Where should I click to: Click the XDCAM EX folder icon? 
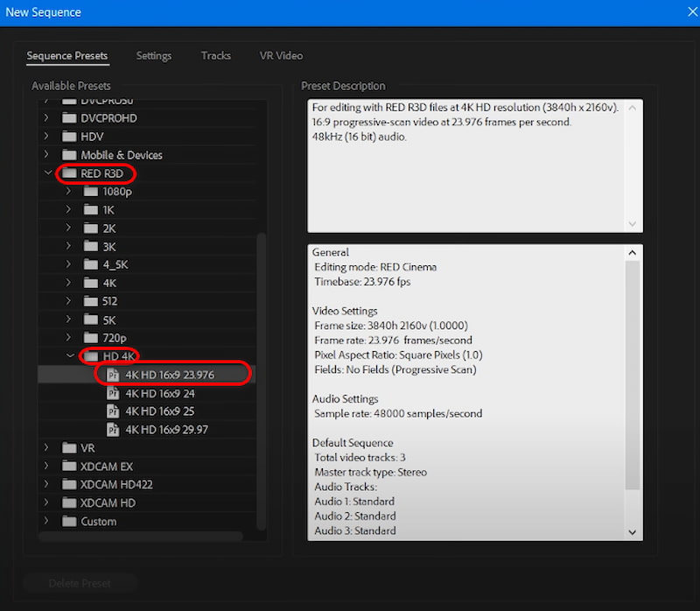click(x=69, y=466)
